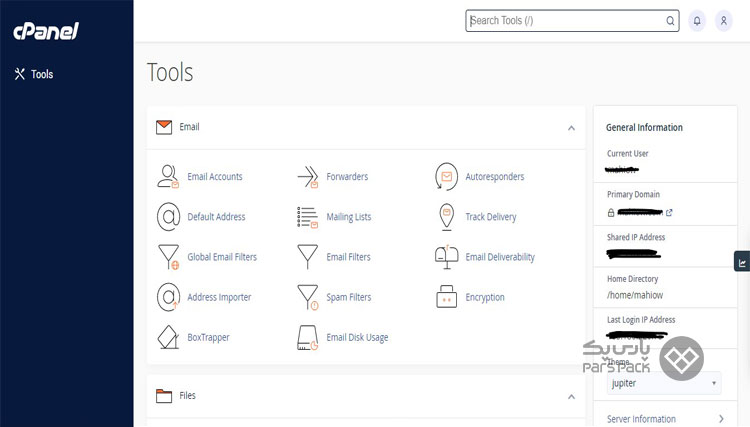
Task: Open the Email Accounts link
Action: pyautogui.click(x=215, y=176)
